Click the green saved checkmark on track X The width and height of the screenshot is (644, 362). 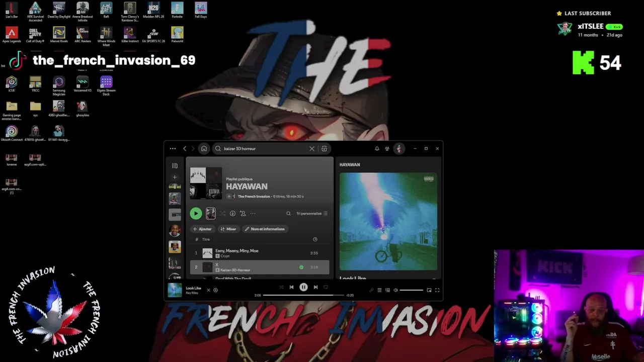pos(301,267)
